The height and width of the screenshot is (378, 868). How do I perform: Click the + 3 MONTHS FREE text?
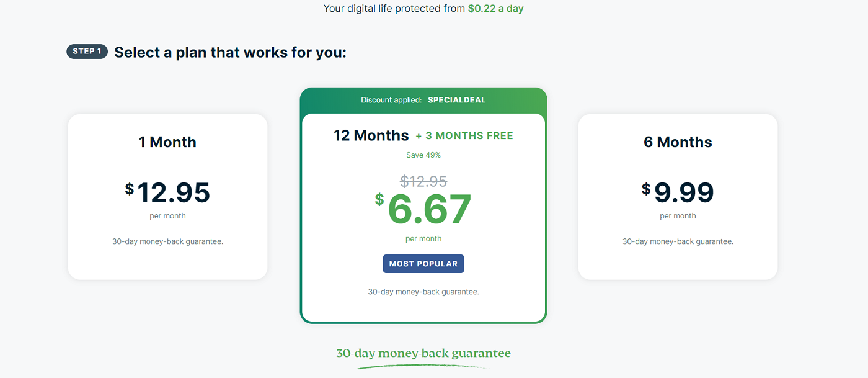point(465,135)
